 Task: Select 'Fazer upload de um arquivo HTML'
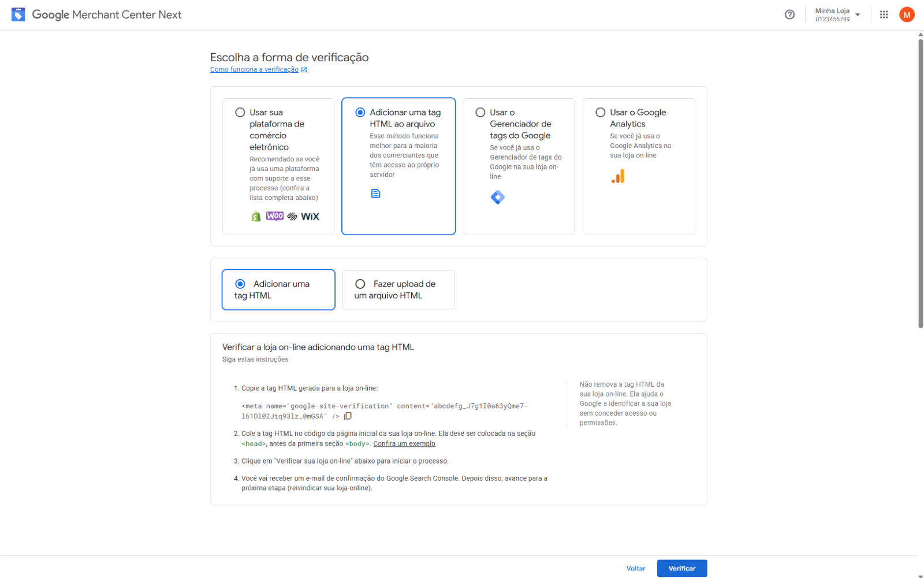click(x=360, y=284)
